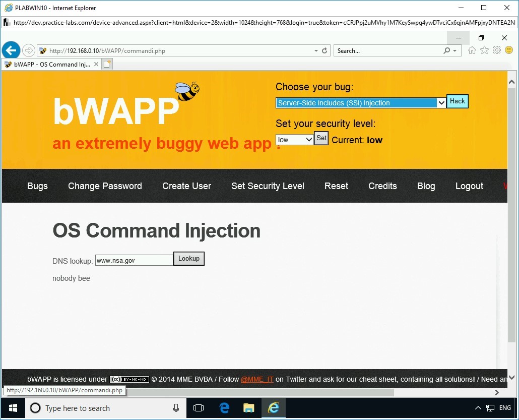Click the browser Home icon
Image resolution: width=519 pixels, height=420 pixels.
472,50
